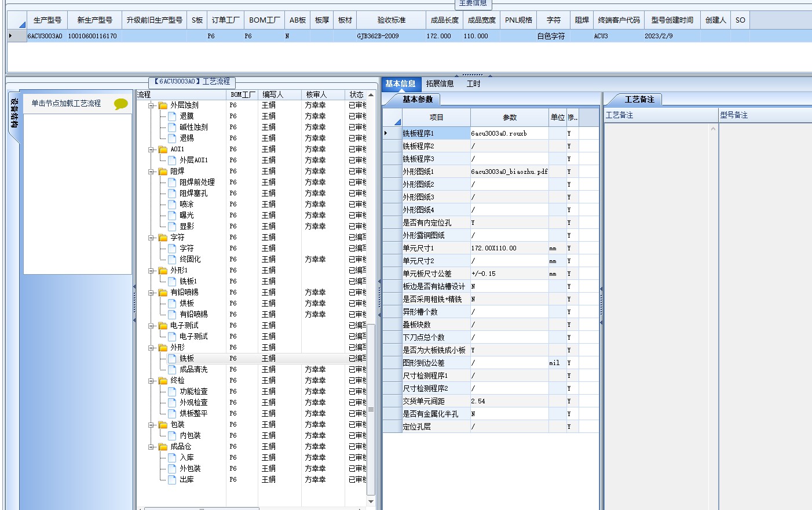Edit the 铣板程序1 parameter value field
The width and height of the screenshot is (812, 510).
(509, 133)
